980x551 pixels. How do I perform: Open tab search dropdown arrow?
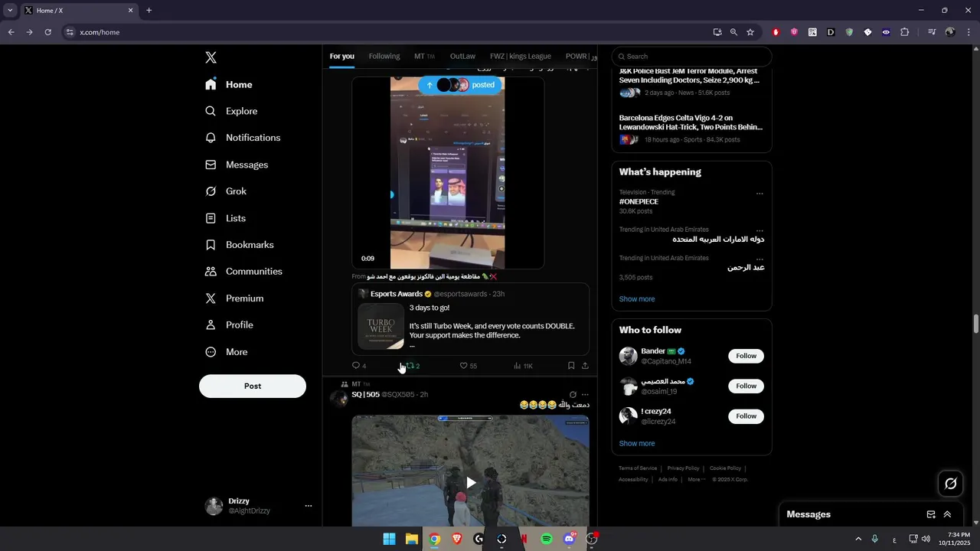tap(10, 11)
